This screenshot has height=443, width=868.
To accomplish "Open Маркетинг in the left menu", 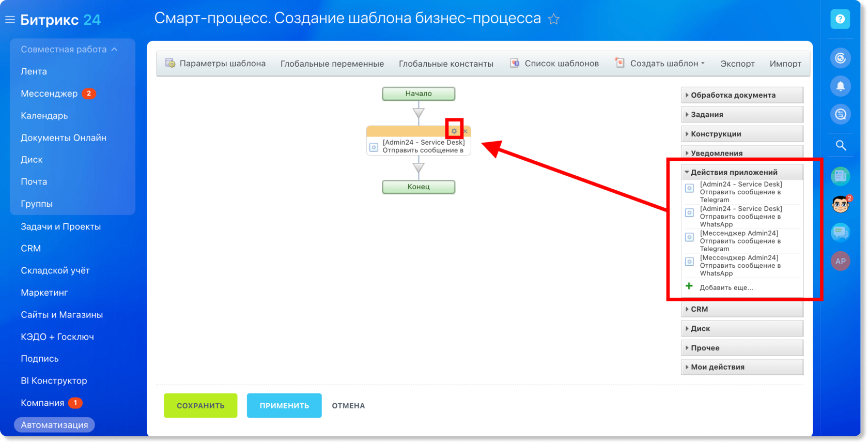I will pos(44,293).
